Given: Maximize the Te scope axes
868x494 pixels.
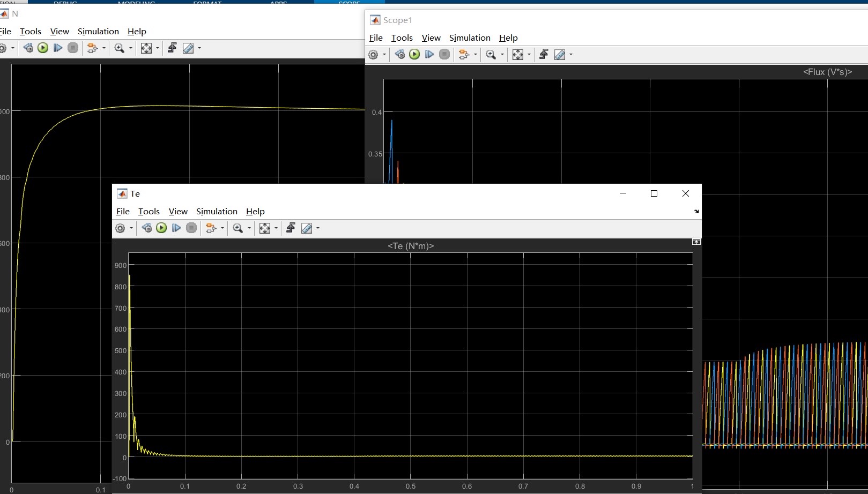Looking at the screenshot, I should [x=696, y=242].
